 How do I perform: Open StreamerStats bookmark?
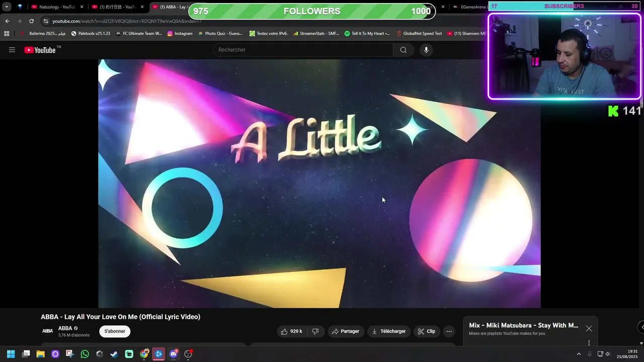tap(316, 34)
